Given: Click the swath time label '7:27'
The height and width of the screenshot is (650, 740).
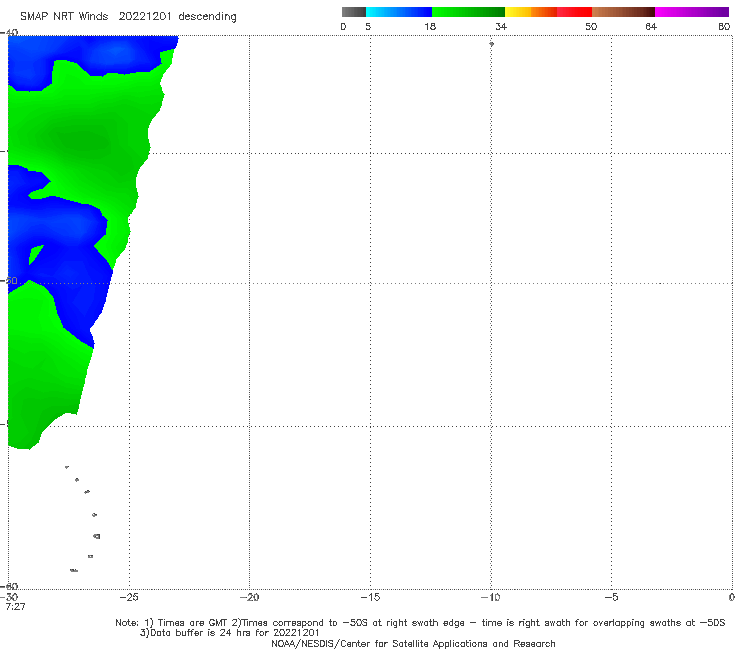Looking at the screenshot, I should click(16, 607).
